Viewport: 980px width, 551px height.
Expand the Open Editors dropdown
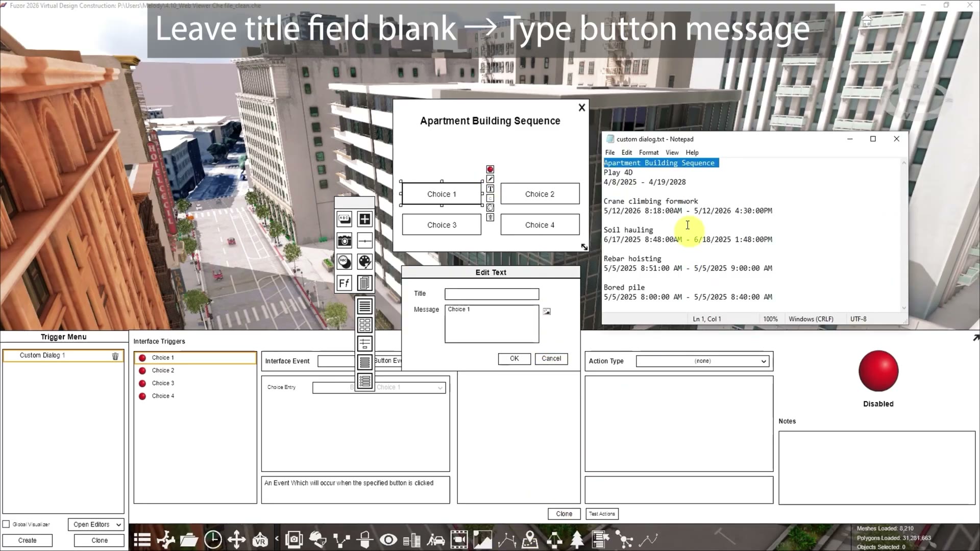[96, 524]
